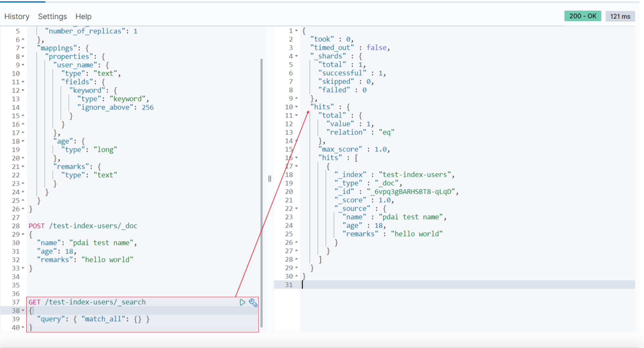The height and width of the screenshot is (348, 644).
Task: Collapse the properties block at editor line 8
Action: pos(23,56)
